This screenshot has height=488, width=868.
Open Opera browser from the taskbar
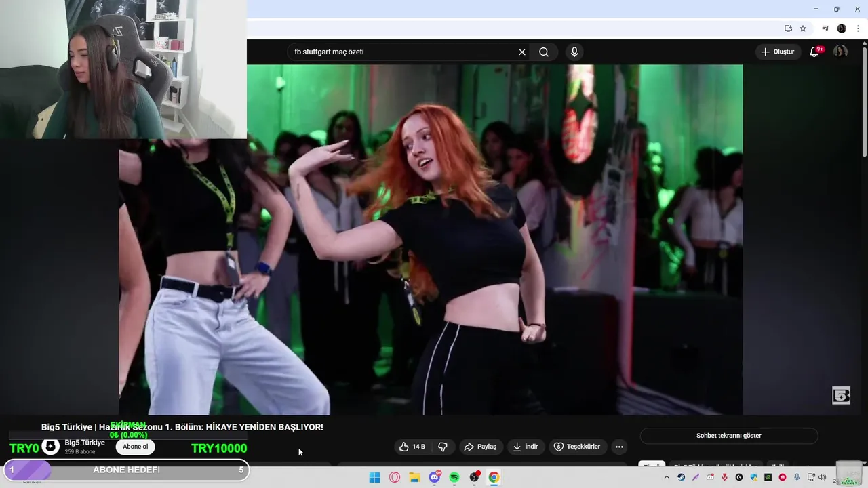pos(395,477)
